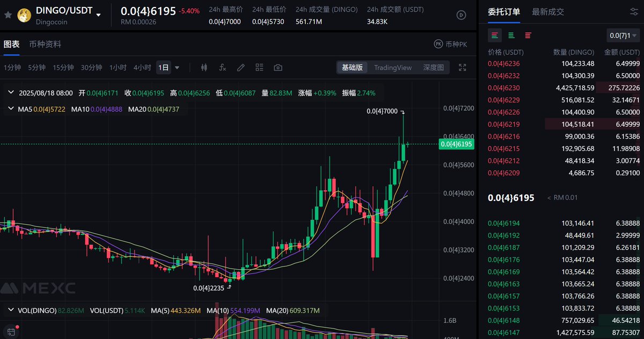Click the -5.40% price change in header

[191, 11]
